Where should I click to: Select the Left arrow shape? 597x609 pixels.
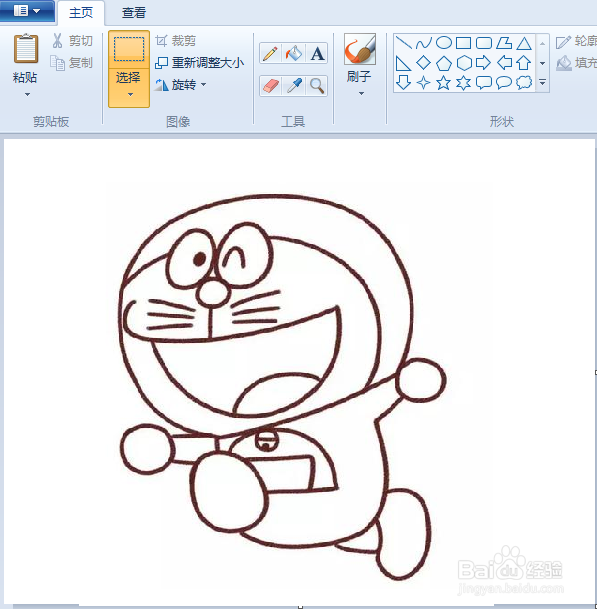504,63
